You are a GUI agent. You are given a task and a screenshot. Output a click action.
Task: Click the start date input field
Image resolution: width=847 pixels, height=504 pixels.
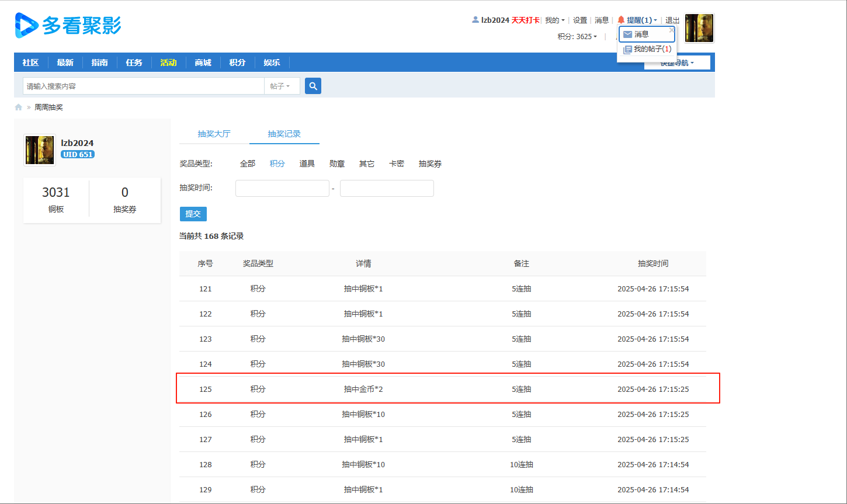[282, 188]
